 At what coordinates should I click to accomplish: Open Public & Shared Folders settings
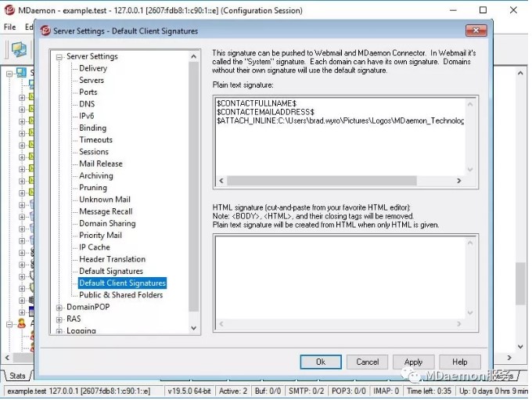(120, 295)
